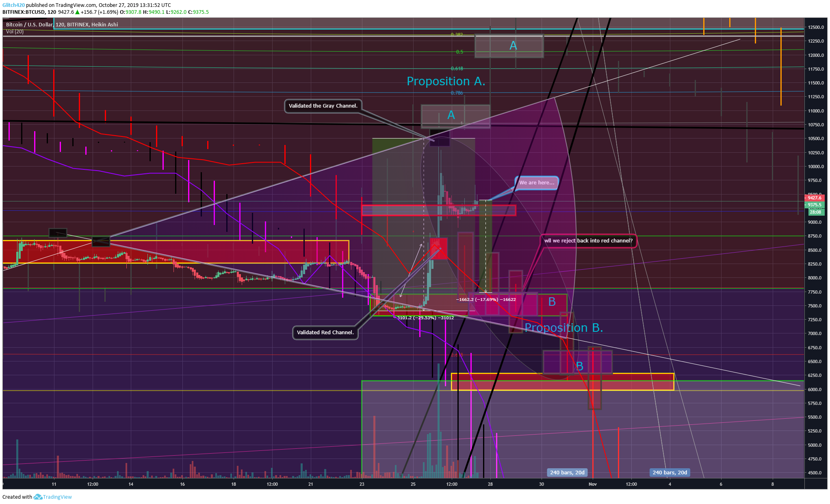This screenshot has width=830, height=504.
Task: Select the red horizontal box near 9250
Action: click(439, 210)
